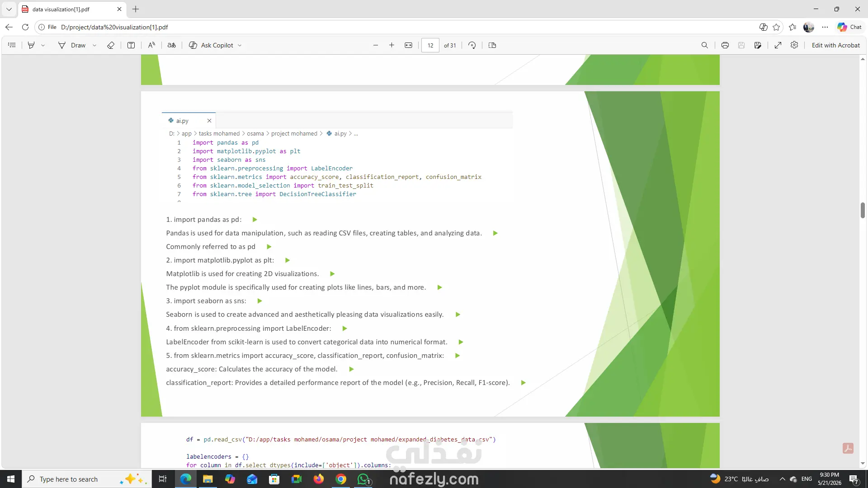
Task: Open a new browser tab
Action: (x=136, y=9)
